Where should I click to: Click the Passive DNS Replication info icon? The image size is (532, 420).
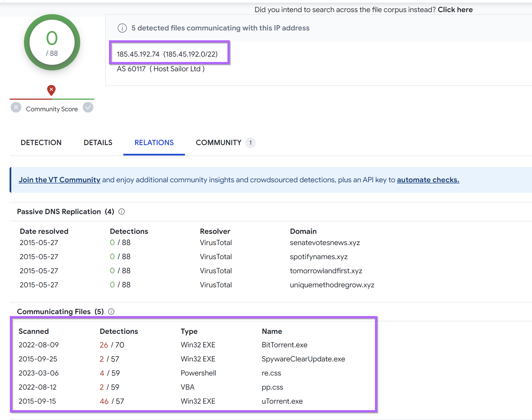(x=122, y=212)
